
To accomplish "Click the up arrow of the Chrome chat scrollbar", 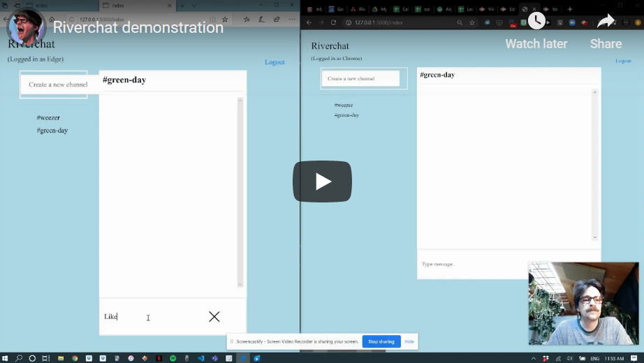I will pos(594,92).
